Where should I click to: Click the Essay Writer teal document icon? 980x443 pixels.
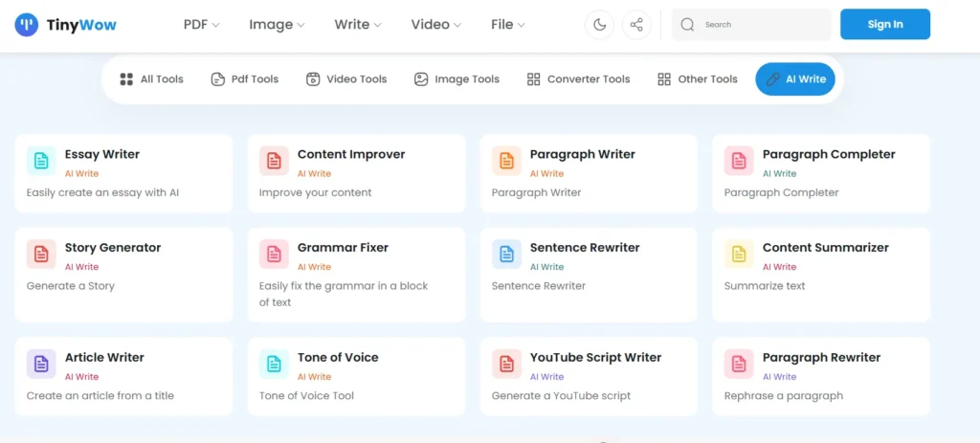click(x=41, y=162)
